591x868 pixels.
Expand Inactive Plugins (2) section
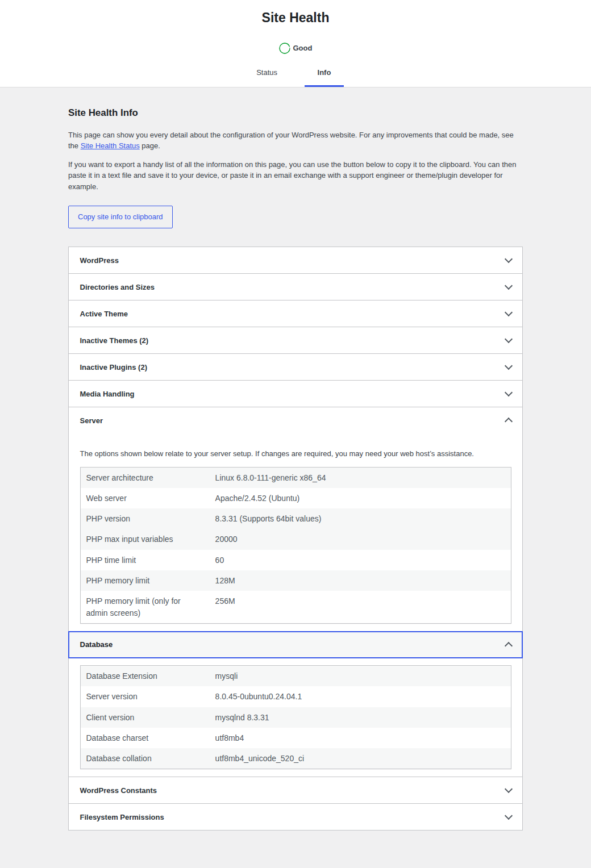[295, 368]
